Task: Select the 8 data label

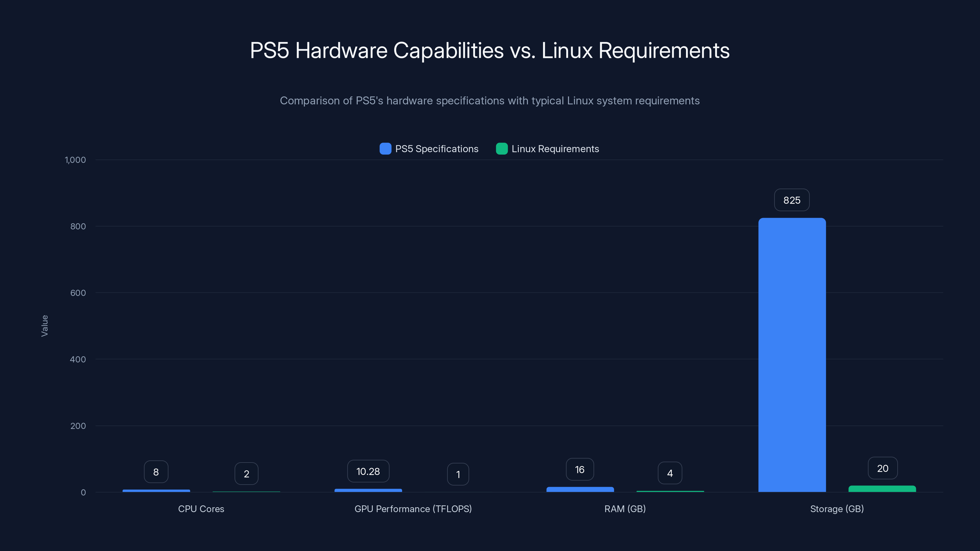Action: pos(156,472)
